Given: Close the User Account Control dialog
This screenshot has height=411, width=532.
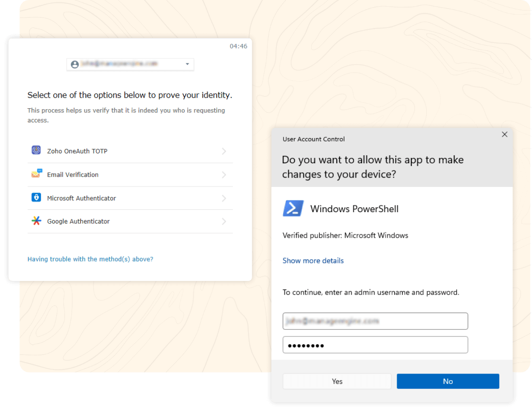Looking at the screenshot, I should pyautogui.click(x=504, y=134).
